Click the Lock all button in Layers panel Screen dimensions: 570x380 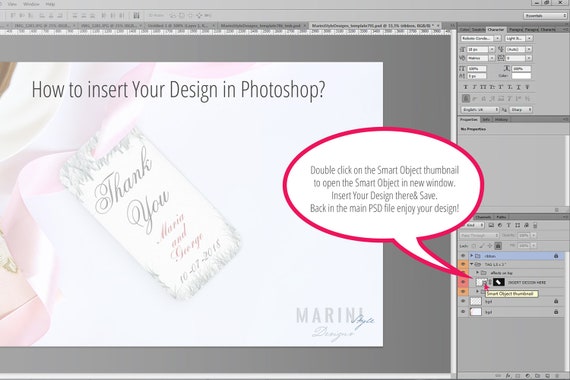pyautogui.click(x=498, y=246)
